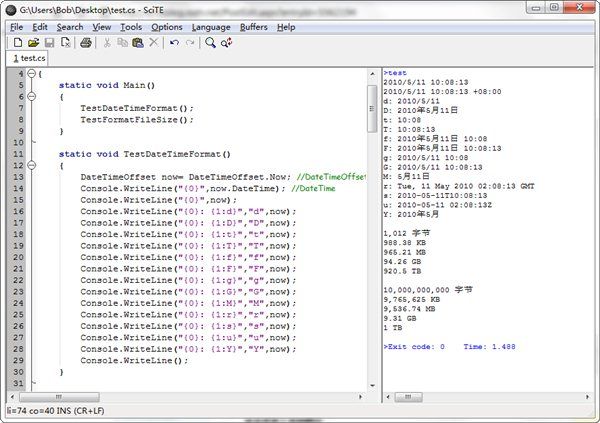Click the output pane horizontal scrollbar thumb
Image resolution: width=600 pixels, height=423 pixels.
[x=408, y=397]
